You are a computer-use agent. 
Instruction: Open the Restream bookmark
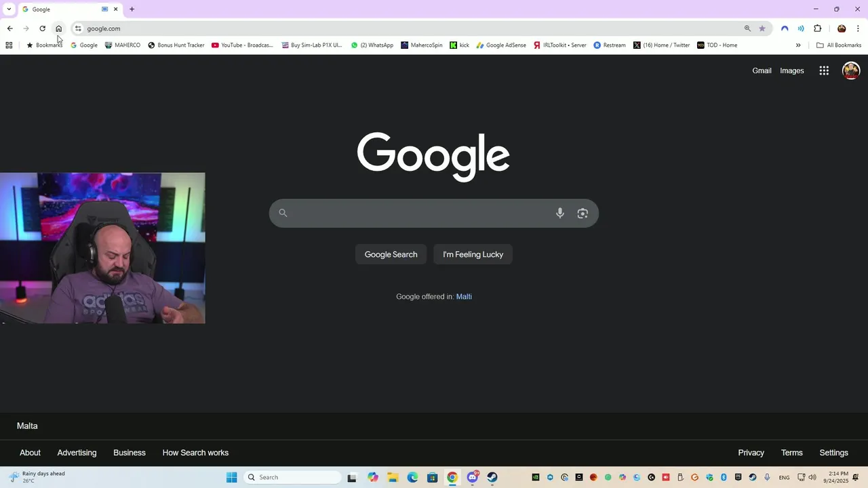(x=610, y=45)
